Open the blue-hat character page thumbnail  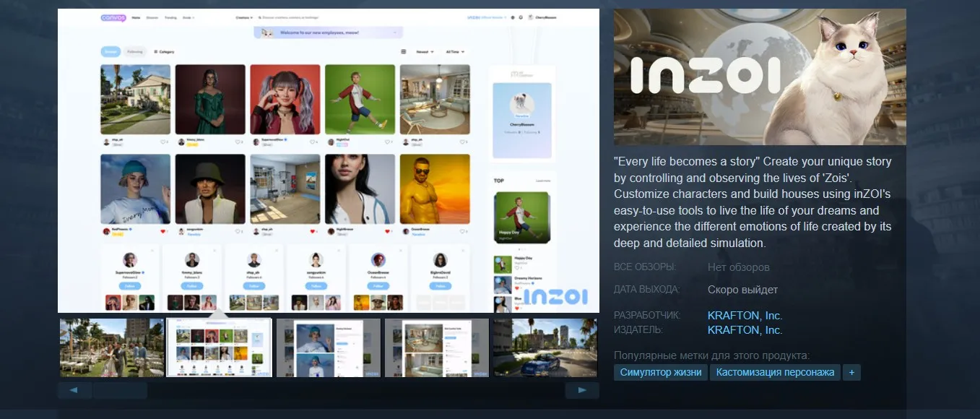coord(329,347)
